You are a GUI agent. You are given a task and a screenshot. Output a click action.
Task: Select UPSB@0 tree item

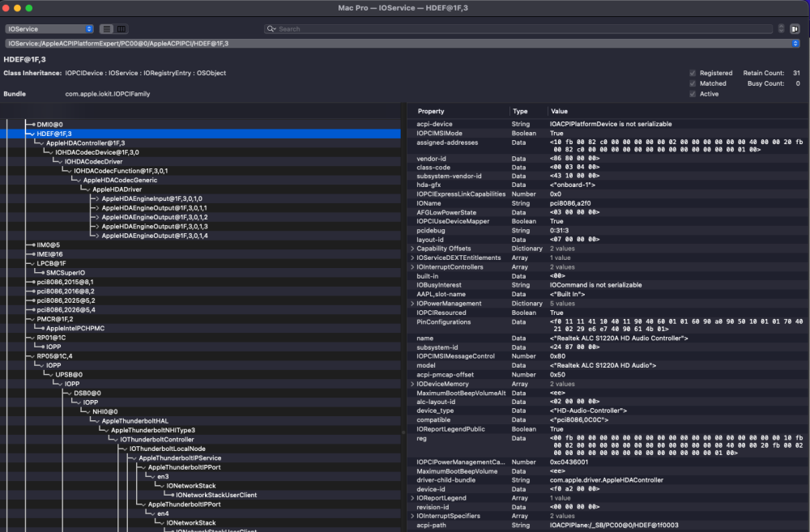tap(69, 375)
